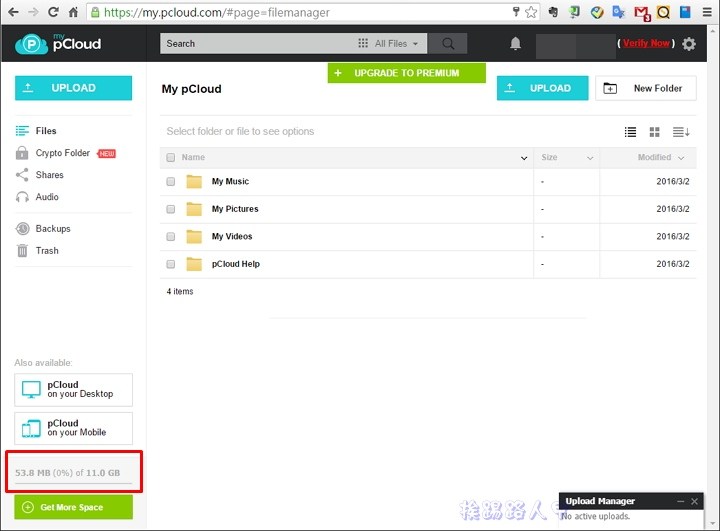This screenshot has height=531, width=720.
Task: Open Backups in the sidebar
Action: 43,229
